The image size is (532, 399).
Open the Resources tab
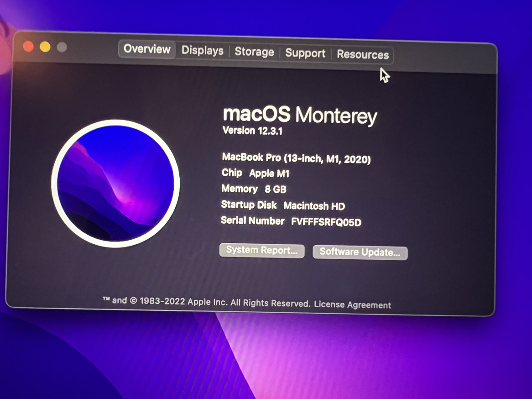point(363,55)
